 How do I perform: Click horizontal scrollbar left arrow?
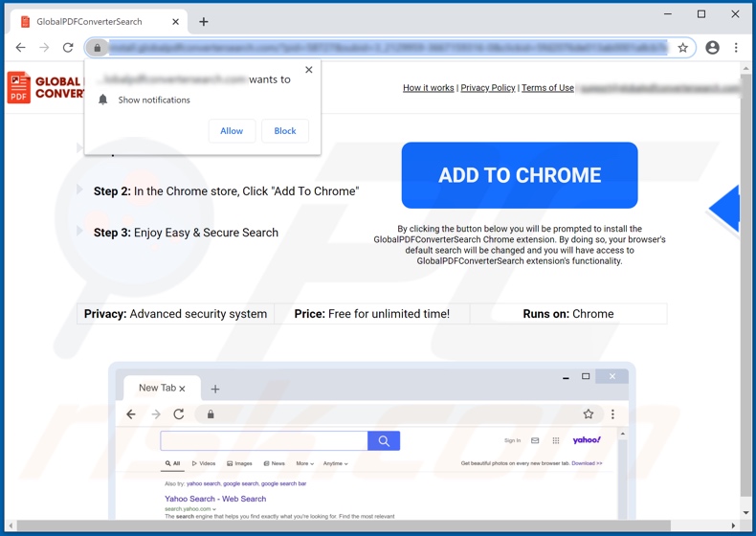click(x=11, y=525)
